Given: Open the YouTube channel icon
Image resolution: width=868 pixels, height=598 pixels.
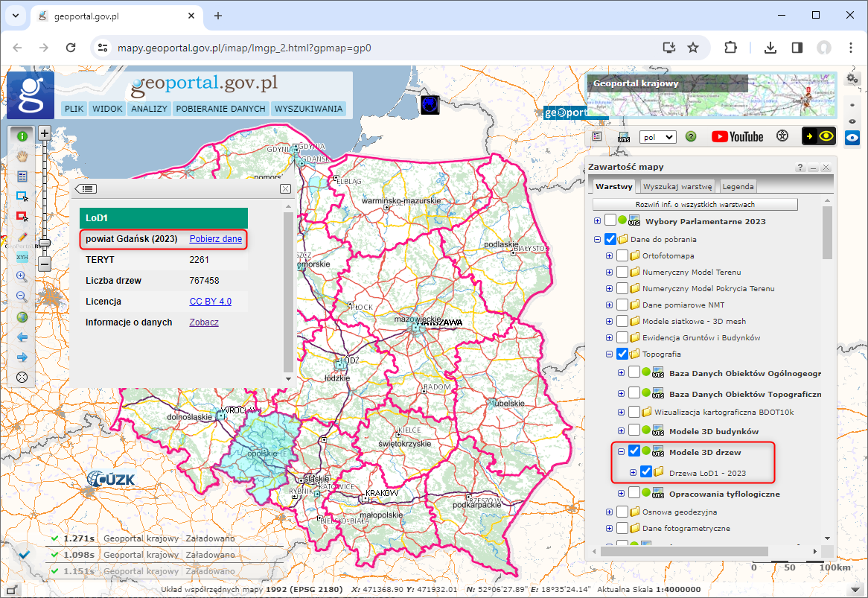Looking at the screenshot, I should (x=737, y=136).
